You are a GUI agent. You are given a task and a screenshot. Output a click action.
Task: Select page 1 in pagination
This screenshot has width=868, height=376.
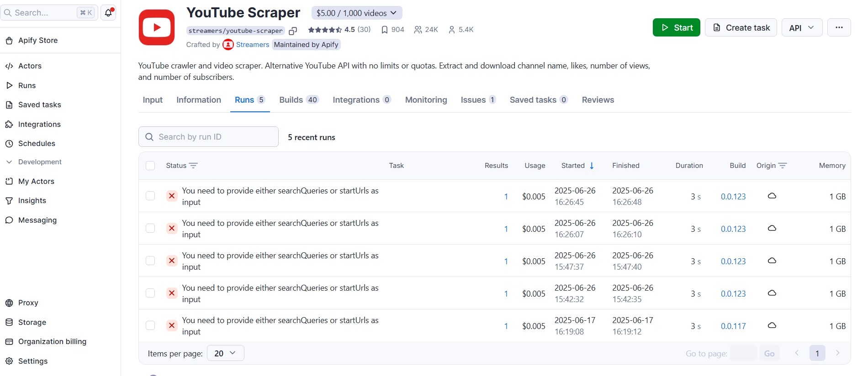tap(817, 353)
